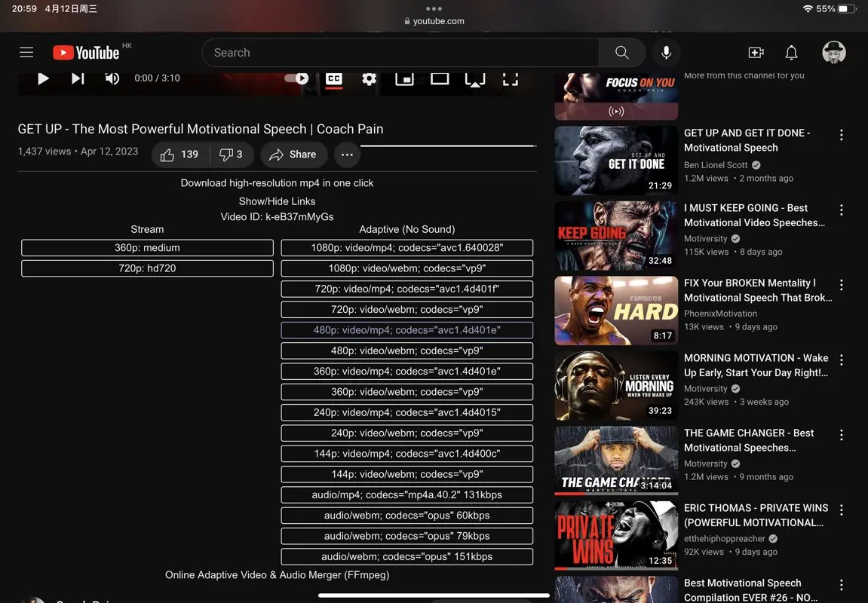Toggle closed captions on the player

tap(334, 78)
